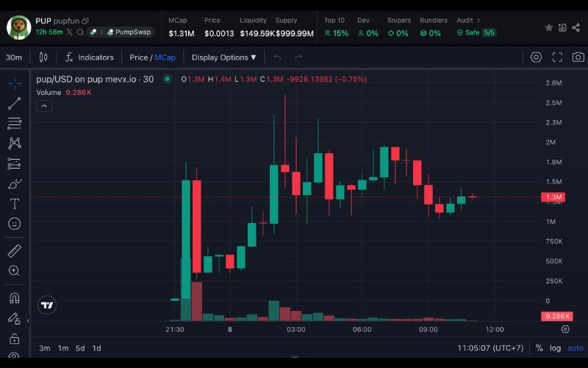Open the PumpSwap pool badge

click(x=129, y=32)
